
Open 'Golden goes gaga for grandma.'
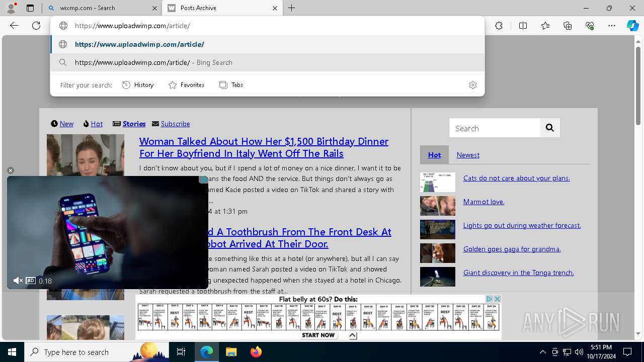click(x=512, y=249)
